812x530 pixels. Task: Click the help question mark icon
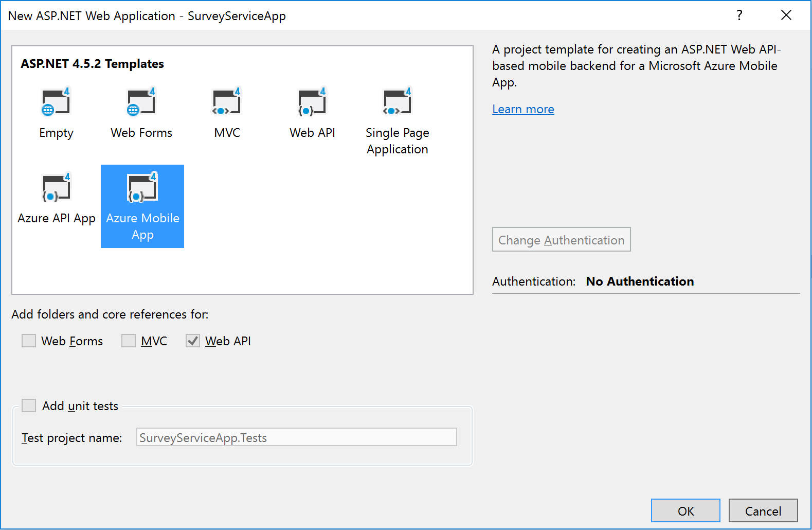[739, 15]
